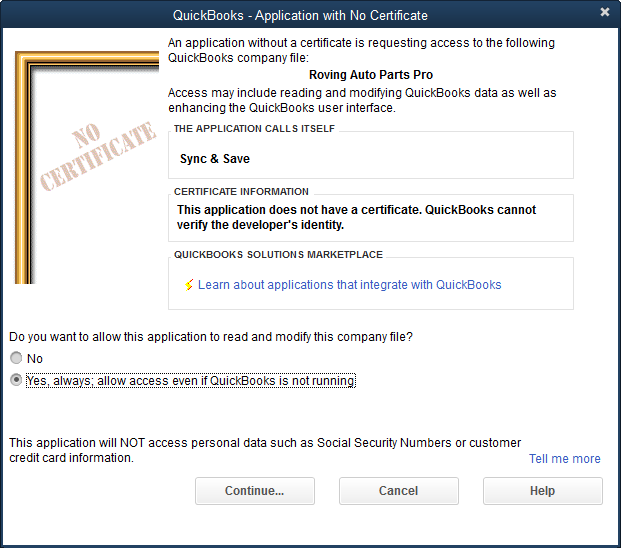Open Help for this dialog
The height and width of the screenshot is (548, 621).
click(543, 491)
